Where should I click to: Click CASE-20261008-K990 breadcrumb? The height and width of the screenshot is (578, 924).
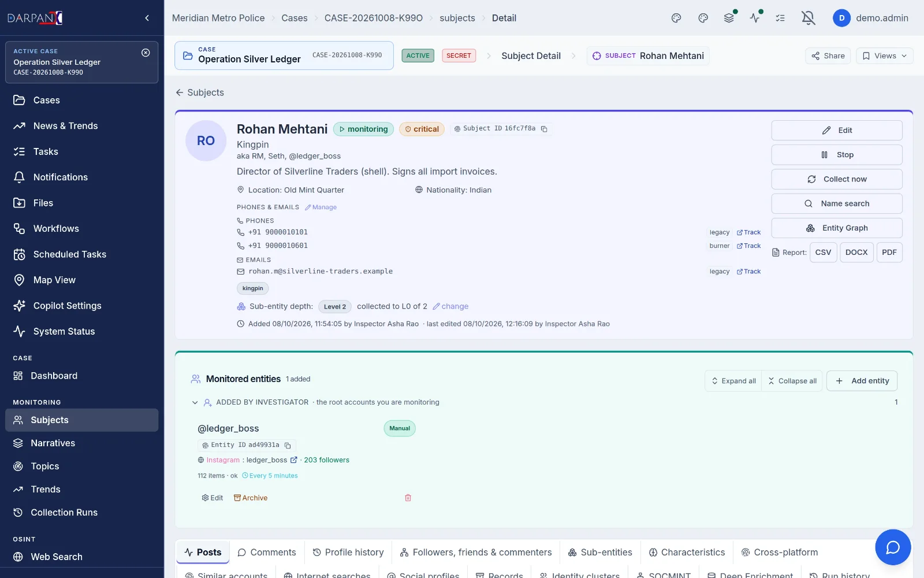(374, 18)
